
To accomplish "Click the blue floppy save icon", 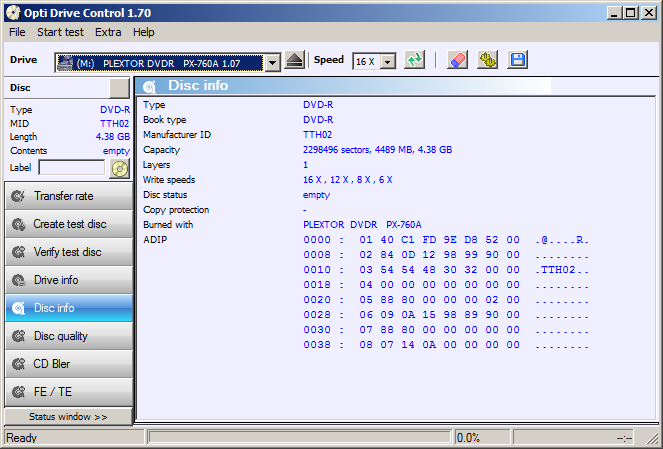I will click(518, 60).
